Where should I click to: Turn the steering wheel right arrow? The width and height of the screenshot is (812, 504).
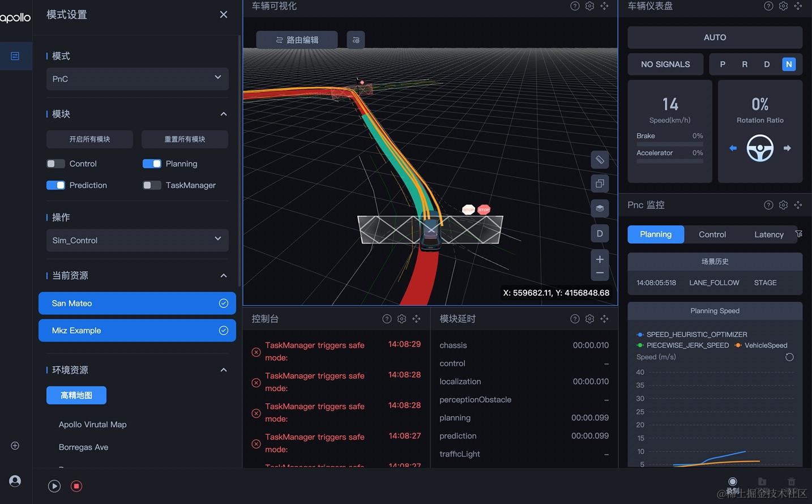pyautogui.click(x=787, y=148)
